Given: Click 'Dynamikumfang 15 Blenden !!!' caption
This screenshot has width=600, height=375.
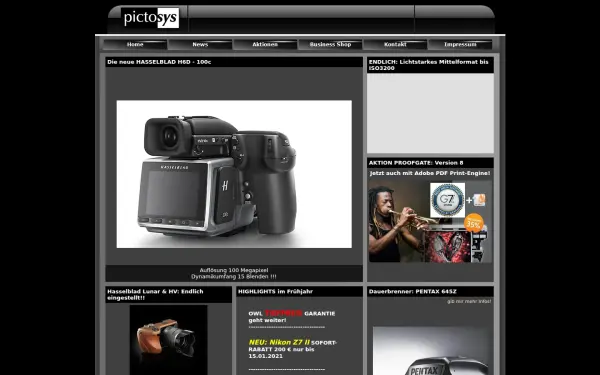Looking at the screenshot, I should (234, 277).
